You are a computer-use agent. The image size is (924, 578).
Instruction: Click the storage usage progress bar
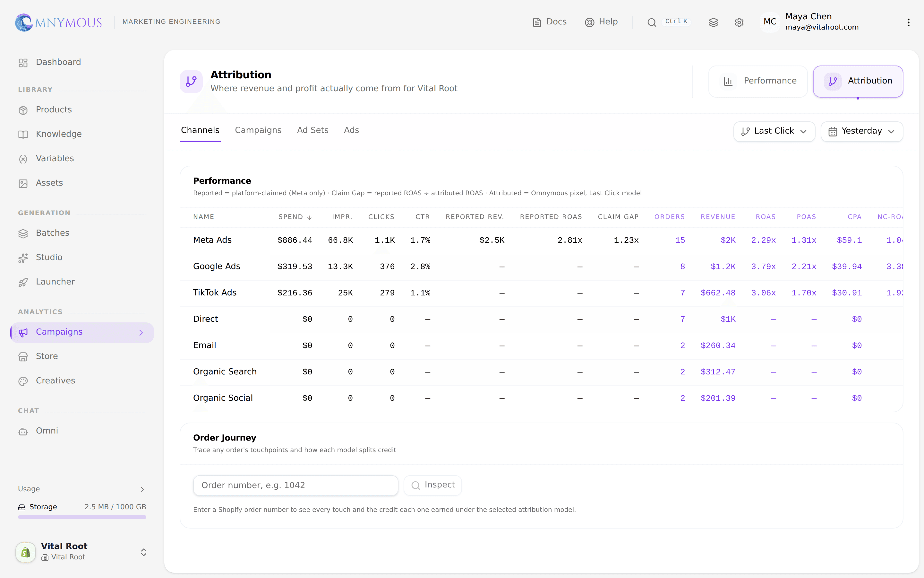pos(82,517)
